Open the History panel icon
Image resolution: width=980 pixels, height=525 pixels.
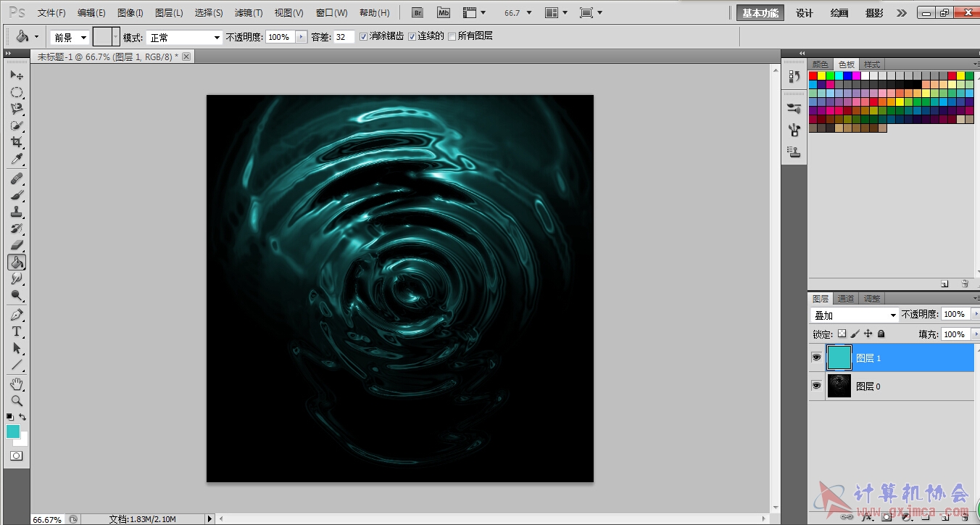pos(794,76)
